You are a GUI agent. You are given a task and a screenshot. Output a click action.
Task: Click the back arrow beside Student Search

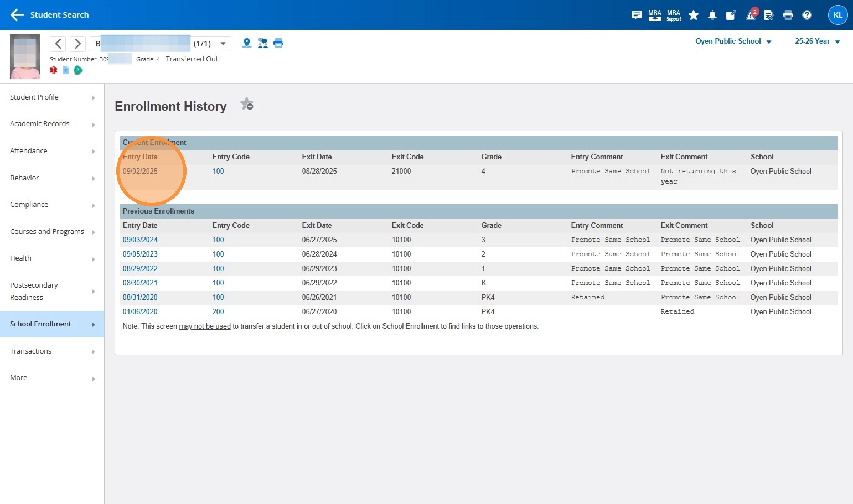coord(17,15)
